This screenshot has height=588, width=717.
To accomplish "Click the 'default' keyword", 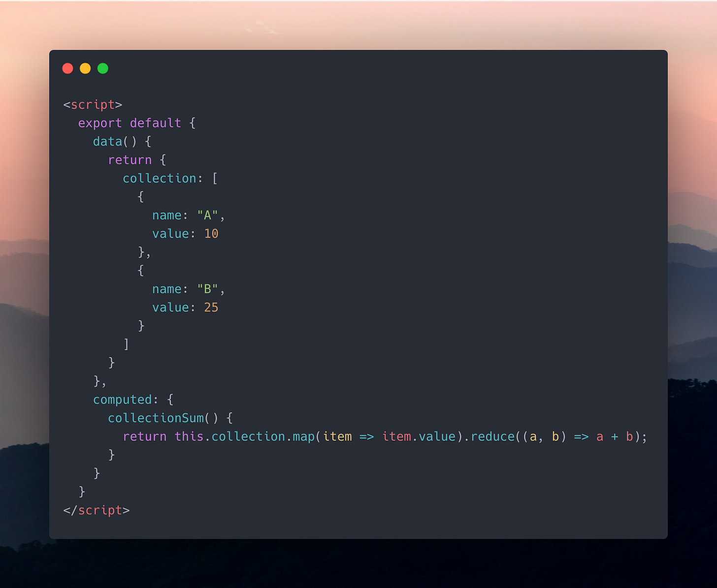I will 156,123.
